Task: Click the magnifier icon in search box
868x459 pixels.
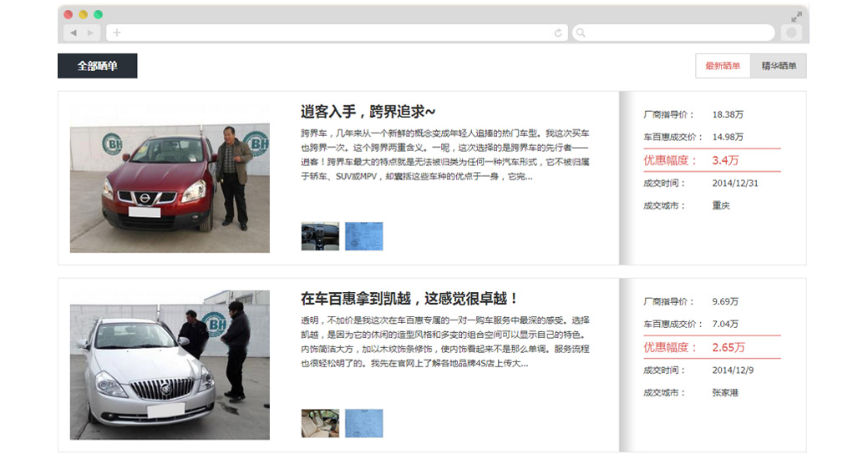Action: [580, 33]
